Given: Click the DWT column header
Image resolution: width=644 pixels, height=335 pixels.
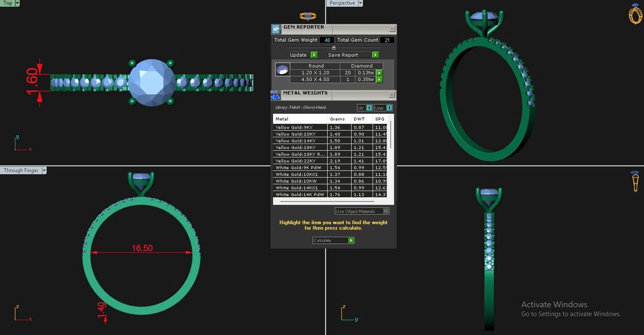Looking at the screenshot, I should coord(361,119).
